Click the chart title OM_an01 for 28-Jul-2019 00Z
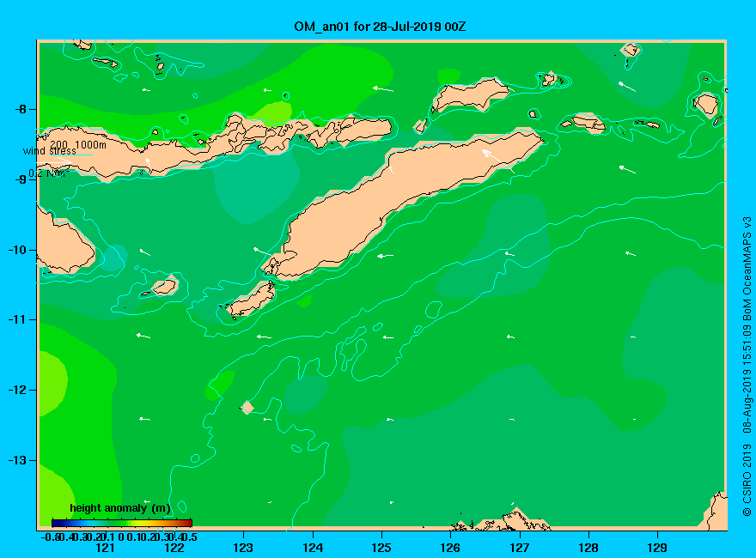The height and width of the screenshot is (558, 756). [x=380, y=27]
